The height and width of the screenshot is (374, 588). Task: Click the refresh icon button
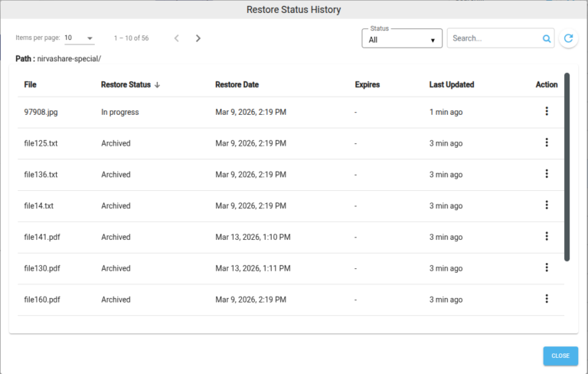pos(568,38)
